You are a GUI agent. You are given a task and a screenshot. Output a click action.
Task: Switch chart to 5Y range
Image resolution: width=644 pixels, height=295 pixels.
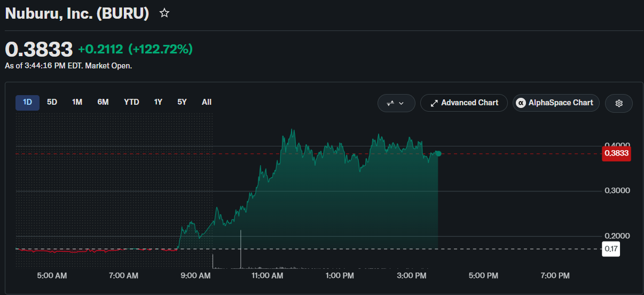(x=182, y=102)
